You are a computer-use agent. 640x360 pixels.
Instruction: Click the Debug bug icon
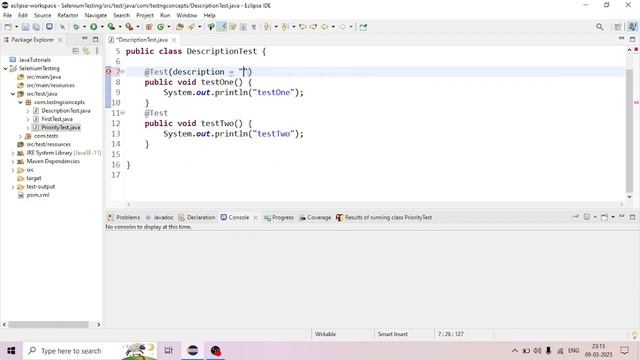[76, 27]
